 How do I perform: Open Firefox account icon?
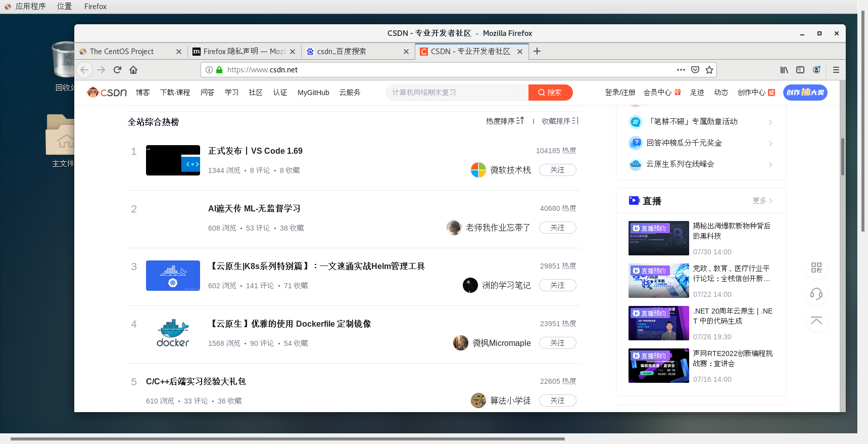coord(816,70)
